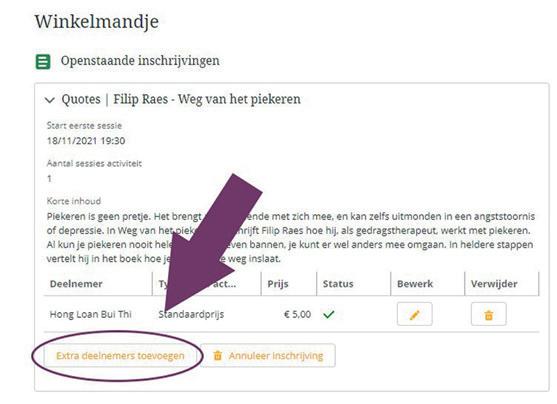Click the Quotes Filip Raes activity title

[181, 99]
